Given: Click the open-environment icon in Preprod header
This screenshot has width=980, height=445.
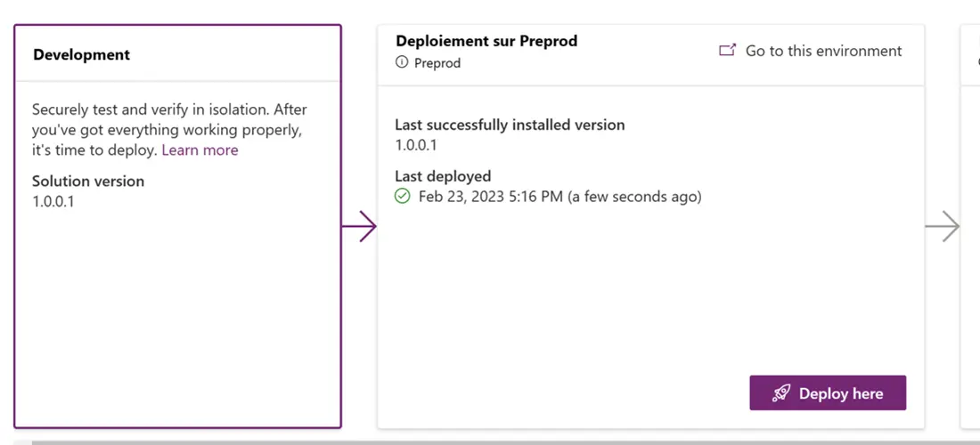Looking at the screenshot, I should coord(727,51).
